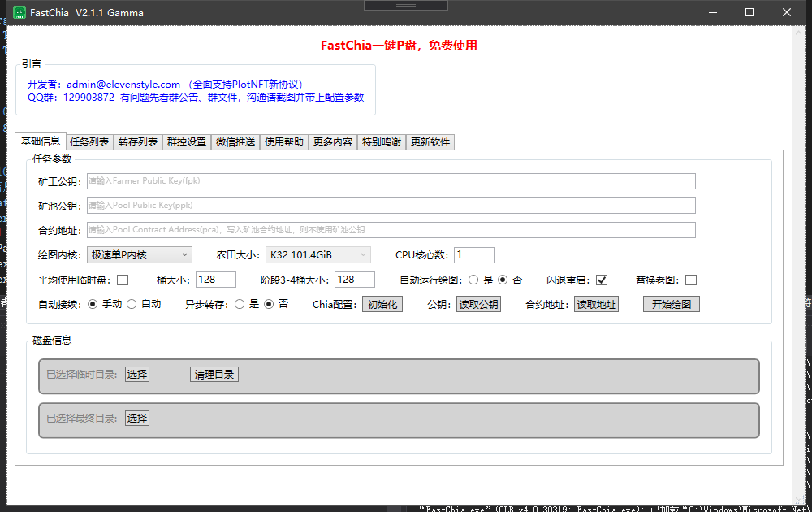This screenshot has width=812, height=512.
Task: Tick the 替换老图 checkbox
Action: (x=691, y=280)
